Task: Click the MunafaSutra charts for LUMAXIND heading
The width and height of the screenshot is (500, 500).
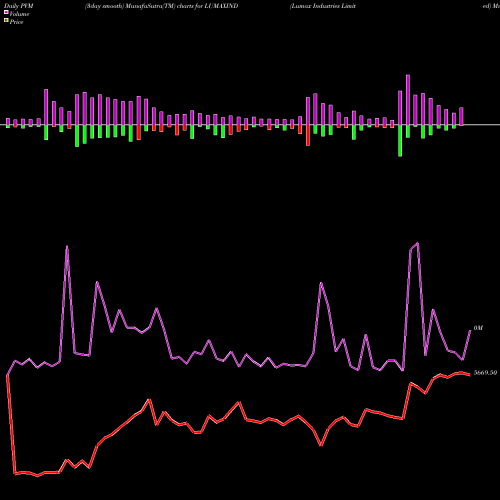Action: click(x=161, y=6)
